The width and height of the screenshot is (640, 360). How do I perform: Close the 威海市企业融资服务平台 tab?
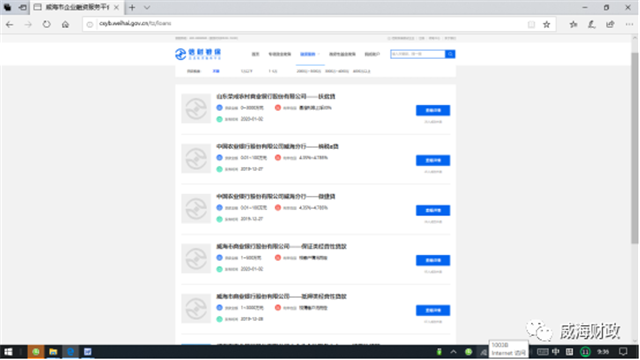point(116,7)
